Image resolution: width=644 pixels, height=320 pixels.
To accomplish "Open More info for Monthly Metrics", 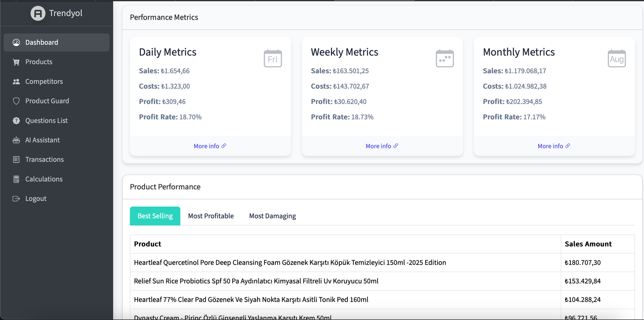I will [553, 146].
